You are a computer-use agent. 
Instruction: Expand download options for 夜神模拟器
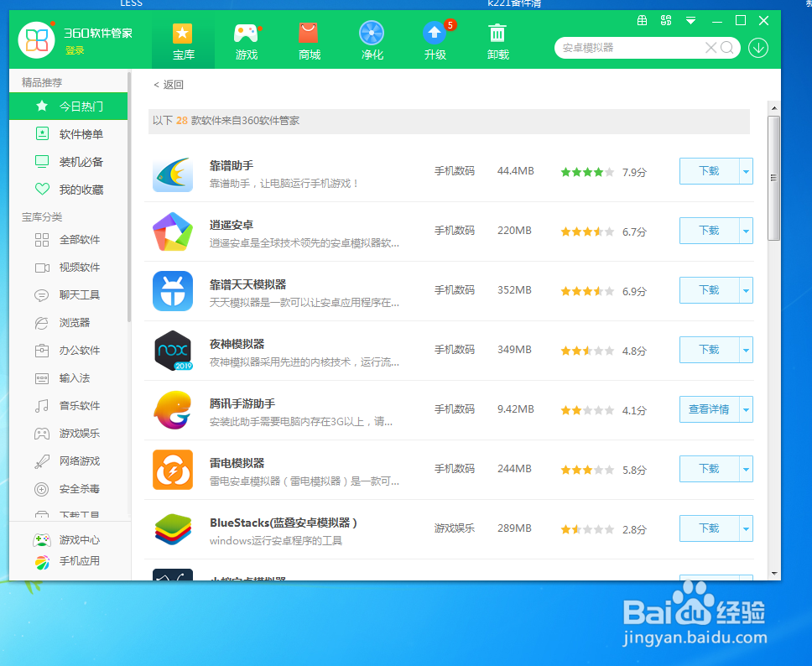point(747,350)
